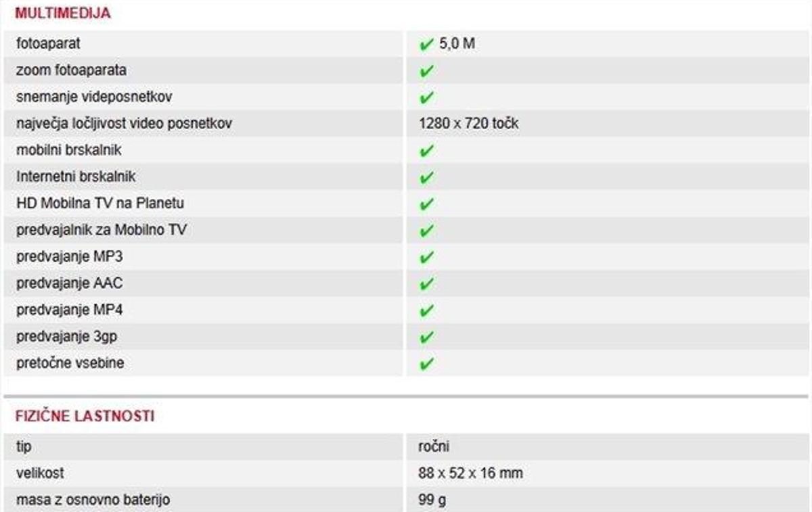This screenshot has width=812, height=512.
Task: Click the predvajalnik za Mobilno TV checkmark
Action: click(426, 231)
